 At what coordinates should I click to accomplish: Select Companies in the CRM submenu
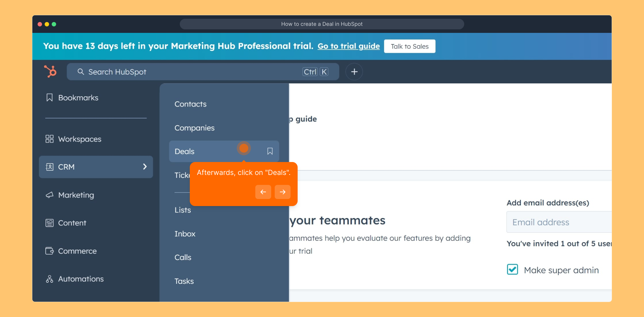click(x=194, y=128)
